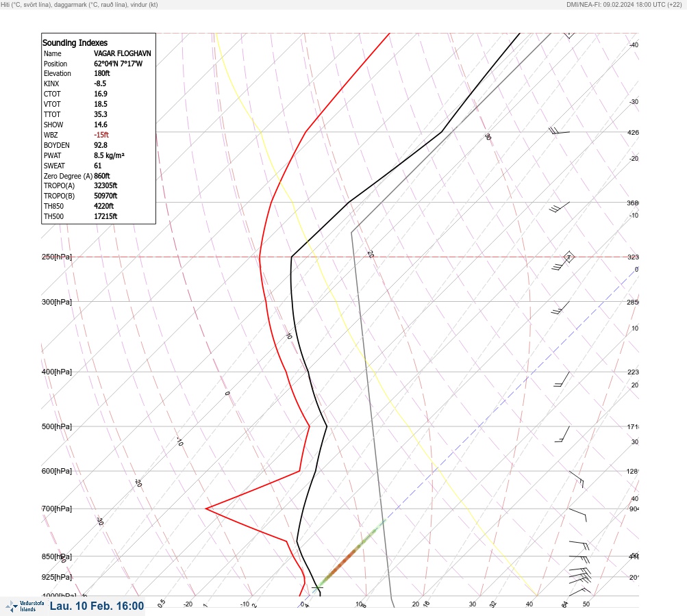This screenshot has height=616, width=687.
Task: Click the 'Name' label in the indexes box
Action: click(52, 53)
